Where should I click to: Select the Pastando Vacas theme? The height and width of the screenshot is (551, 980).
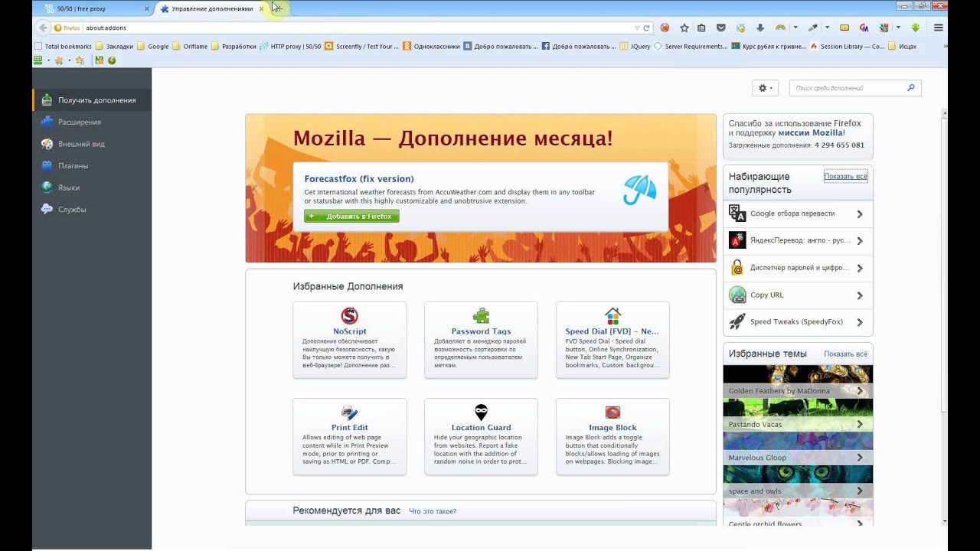tap(798, 416)
